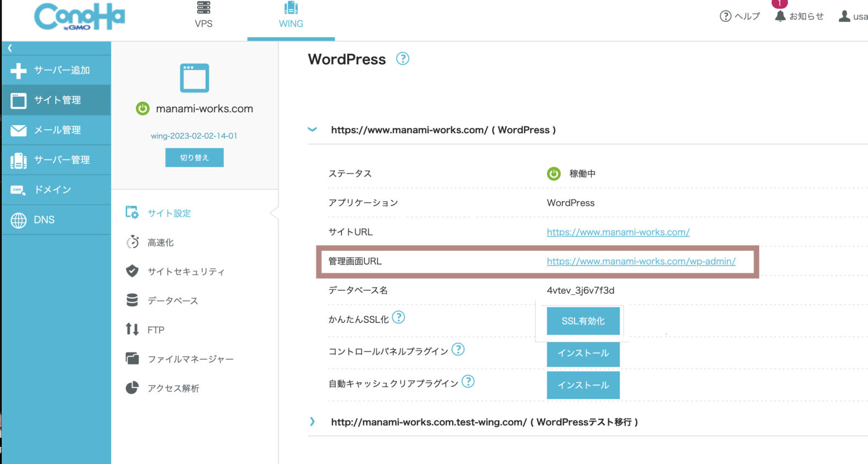Click the wing-2023-02-02-14-01 server name
Image resolution: width=868 pixels, height=464 pixels.
(194, 136)
